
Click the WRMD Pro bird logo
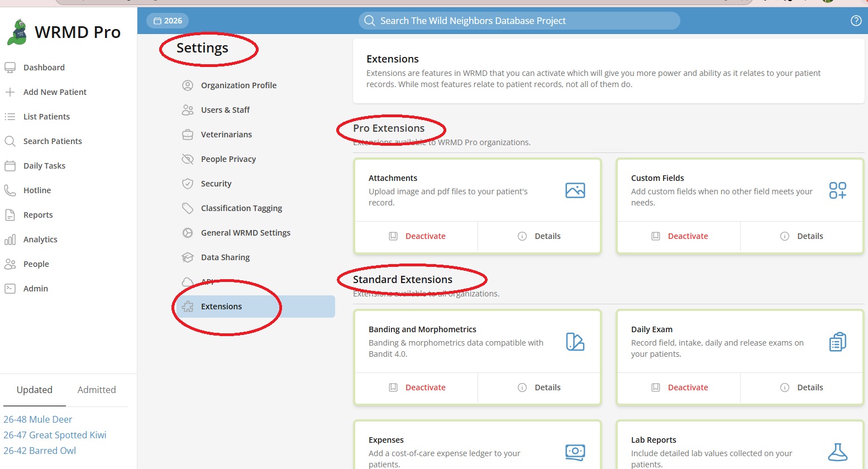pyautogui.click(x=17, y=32)
